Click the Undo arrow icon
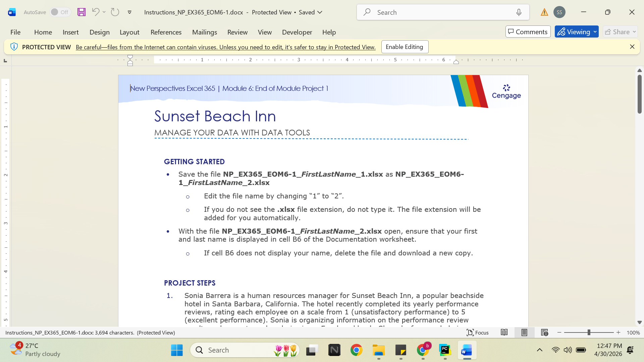This screenshot has height=362, width=644. tap(96, 12)
